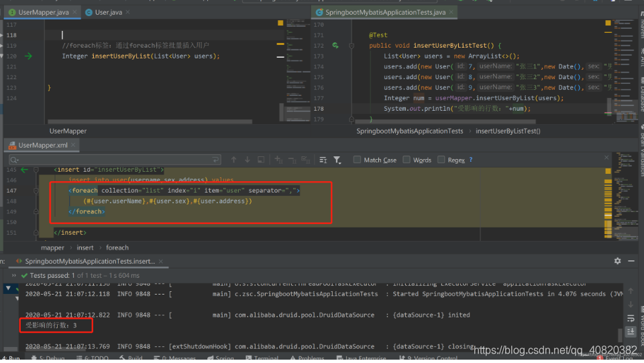Click the fold end marker on line 149

[x=36, y=211]
